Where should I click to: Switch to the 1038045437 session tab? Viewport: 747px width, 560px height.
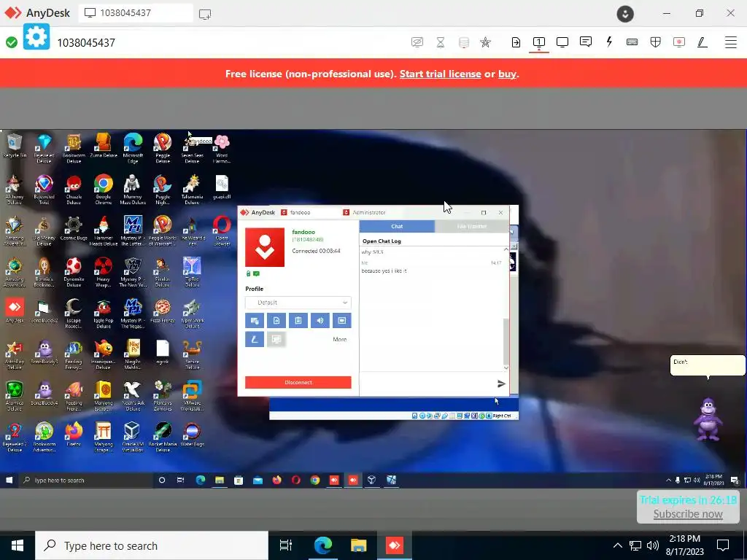(x=136, y=13)
